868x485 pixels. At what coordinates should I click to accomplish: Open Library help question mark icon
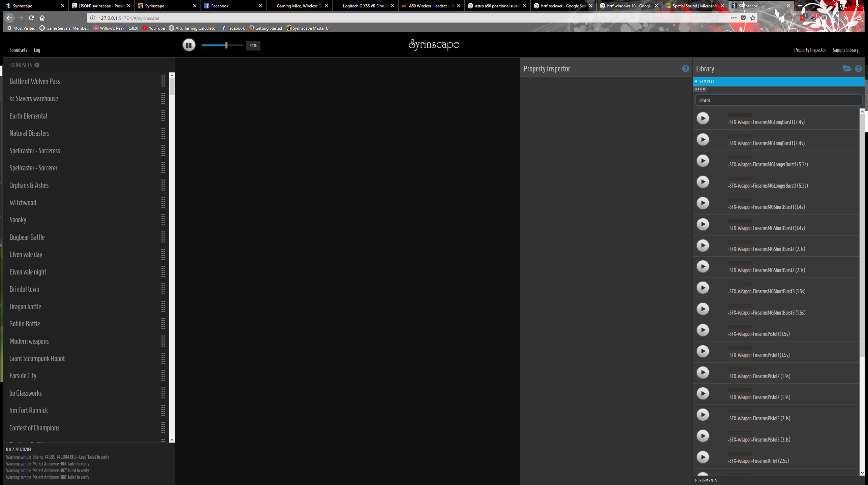(858, 69)
